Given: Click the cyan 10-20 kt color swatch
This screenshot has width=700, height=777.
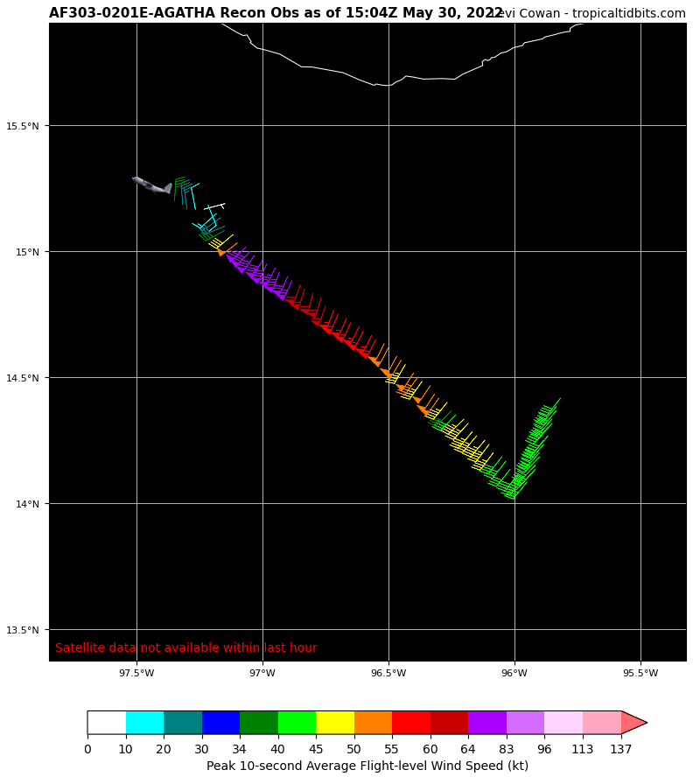Looking at the screenshot, I should pos(144,722).
